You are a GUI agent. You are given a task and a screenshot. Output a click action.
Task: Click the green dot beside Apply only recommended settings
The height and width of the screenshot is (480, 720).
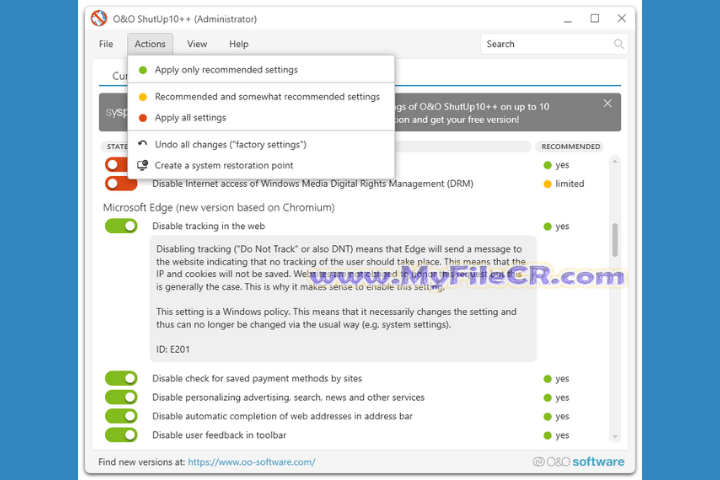point(143,70)
